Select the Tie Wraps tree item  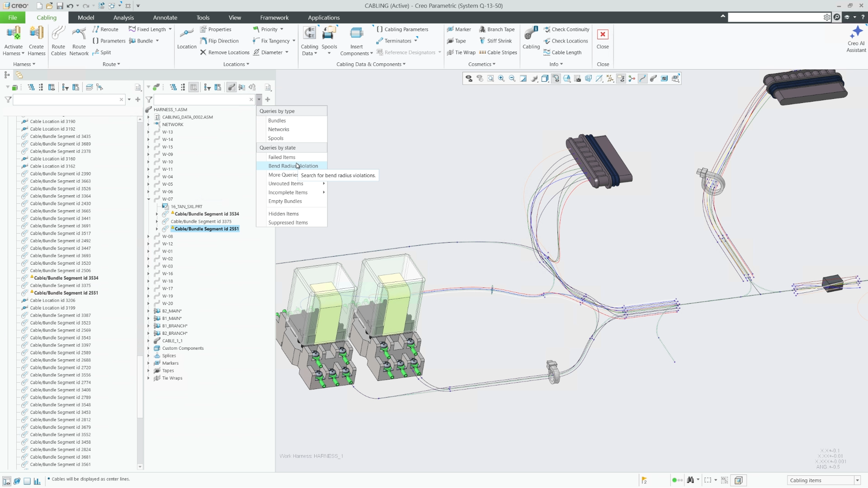172,378
